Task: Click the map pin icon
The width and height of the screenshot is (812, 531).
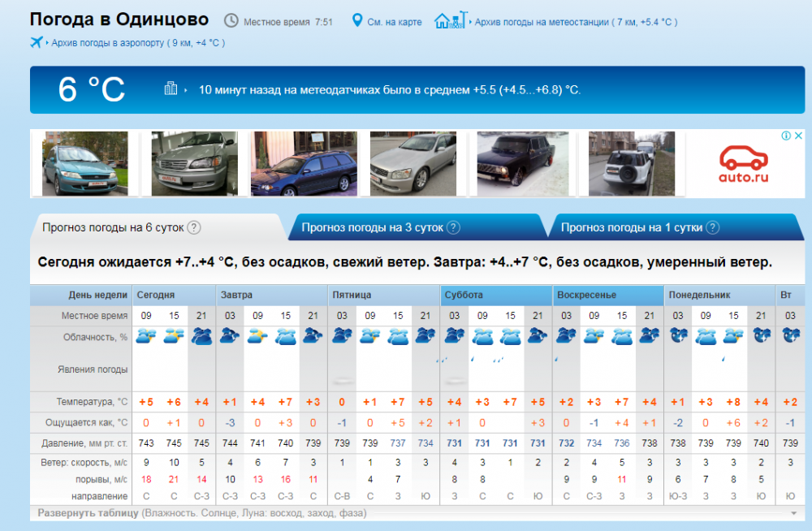Action: click(x=356, y=20)
